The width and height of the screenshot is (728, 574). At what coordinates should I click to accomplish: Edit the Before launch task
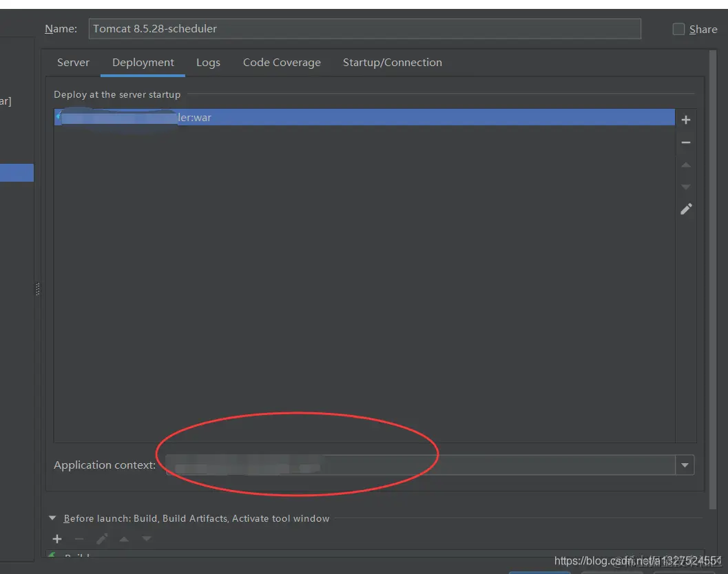point(102,539)
